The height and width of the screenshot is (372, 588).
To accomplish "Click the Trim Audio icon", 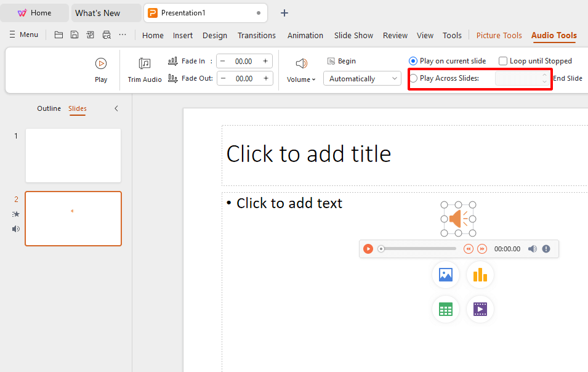I will (x=145, y=63).
